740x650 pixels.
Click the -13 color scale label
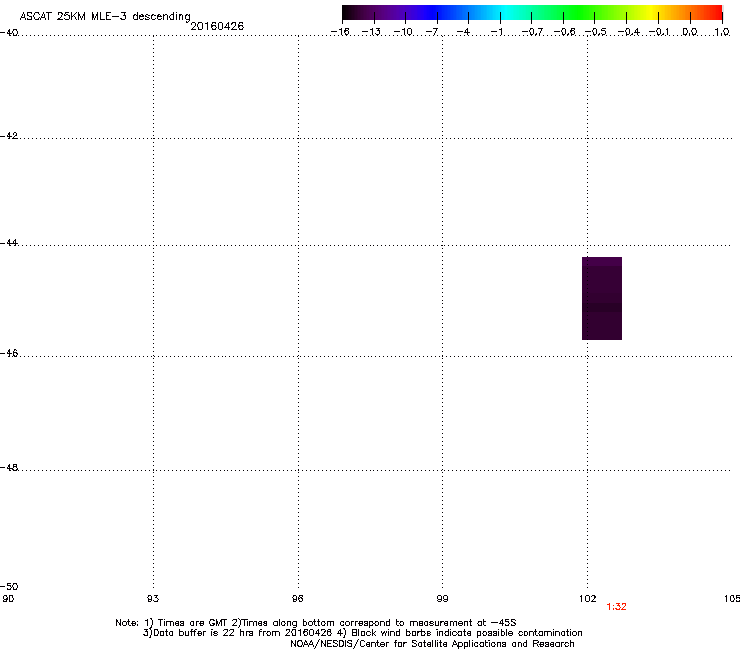pyautogui.click(x=371, y=32)
